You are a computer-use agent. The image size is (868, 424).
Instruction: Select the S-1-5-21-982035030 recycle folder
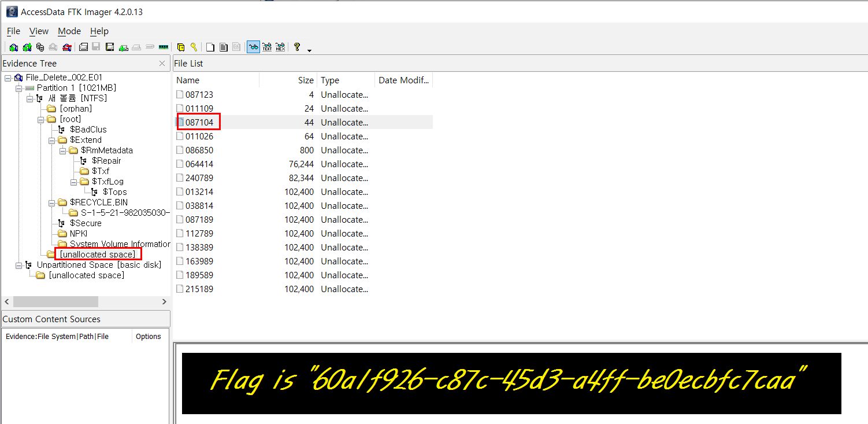point(125,213)
